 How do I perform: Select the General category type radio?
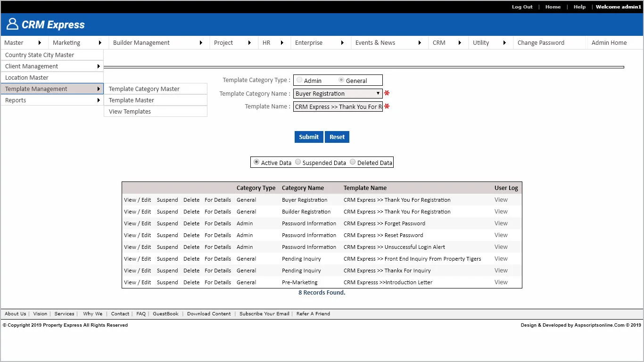click(x=341, y=80)
